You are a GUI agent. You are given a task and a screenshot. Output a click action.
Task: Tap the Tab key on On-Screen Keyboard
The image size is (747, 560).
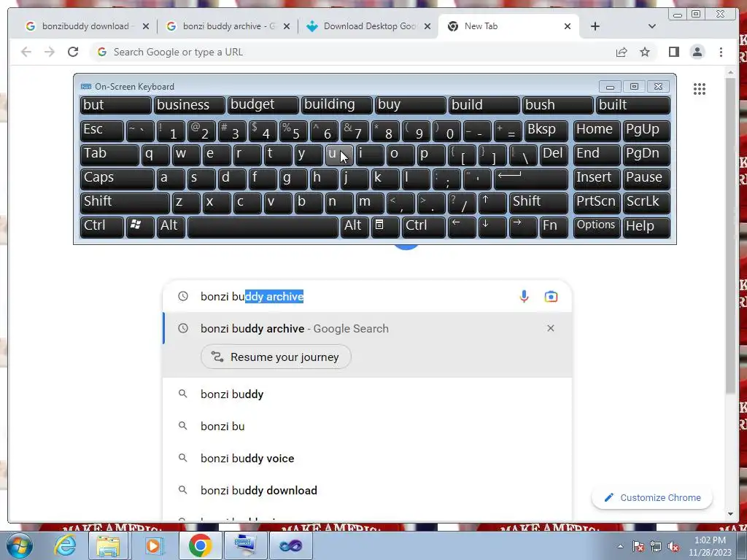[109, 155]
